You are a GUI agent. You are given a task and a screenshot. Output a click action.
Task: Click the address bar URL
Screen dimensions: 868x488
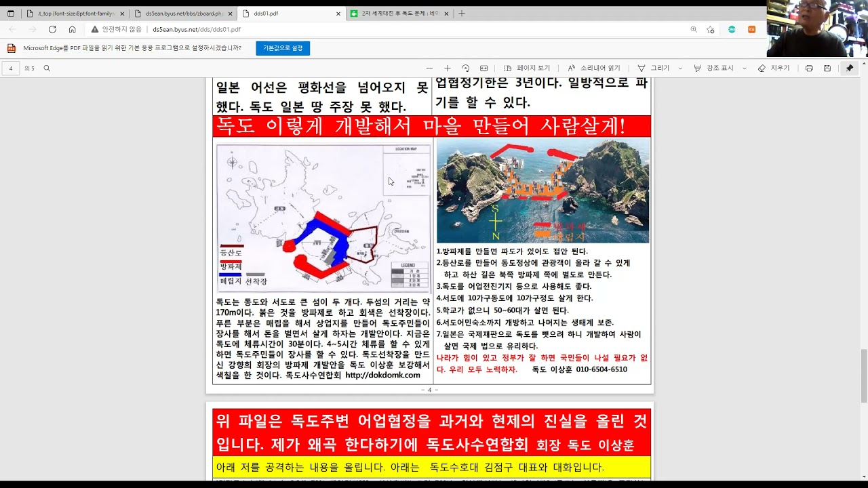pos(197,30)
